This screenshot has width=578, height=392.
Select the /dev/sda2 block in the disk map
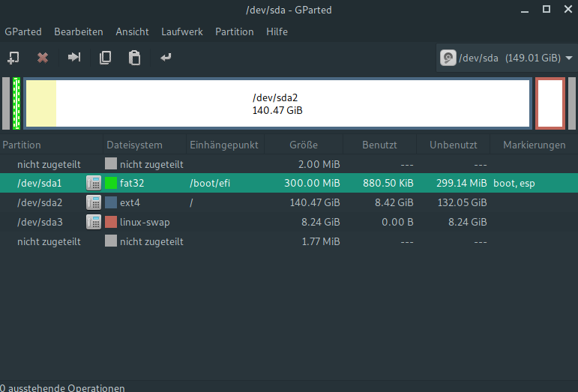277,103
